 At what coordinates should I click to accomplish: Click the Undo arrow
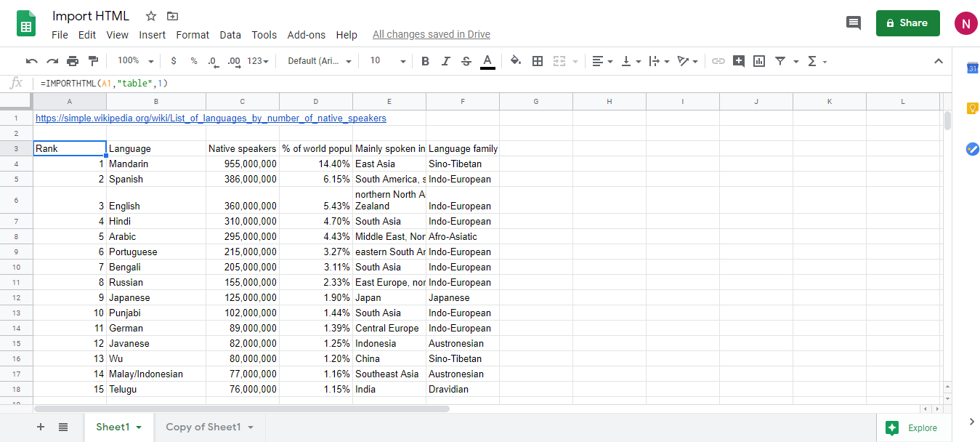32,61
